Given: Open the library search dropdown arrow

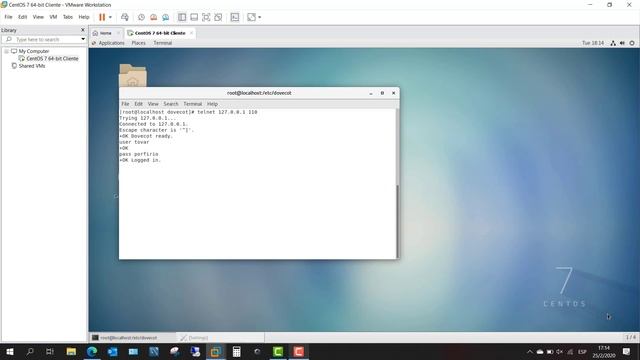Looking at the screenshot, I should click(x=83, y=39).
